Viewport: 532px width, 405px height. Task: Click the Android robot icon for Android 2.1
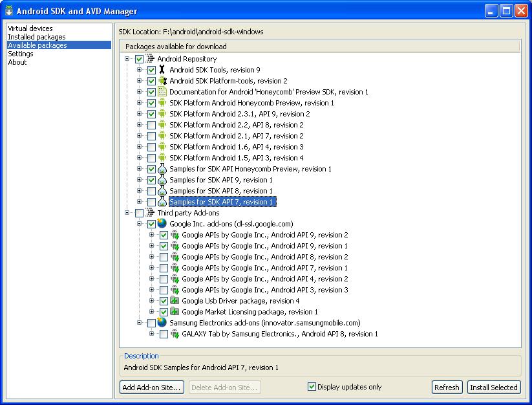pyautogui.click(x=162, y=136)
